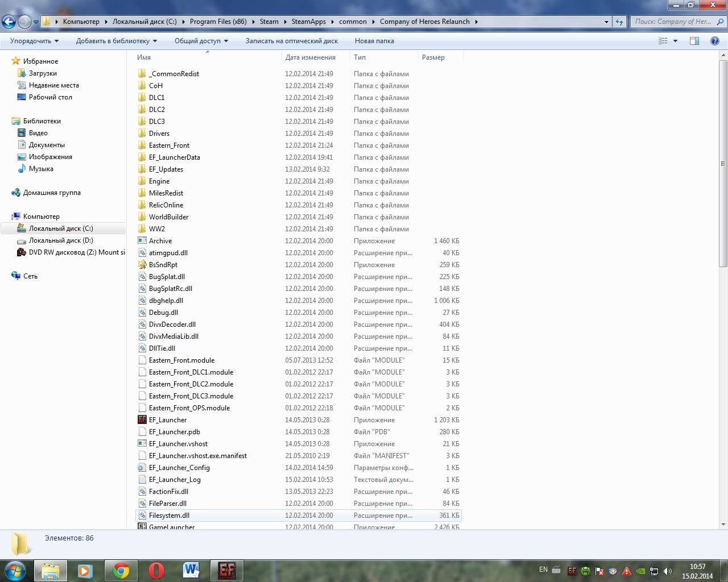Select Недавние места in the sidebar
This screenshot has height=582, width=728.
[x=54, y=85]
